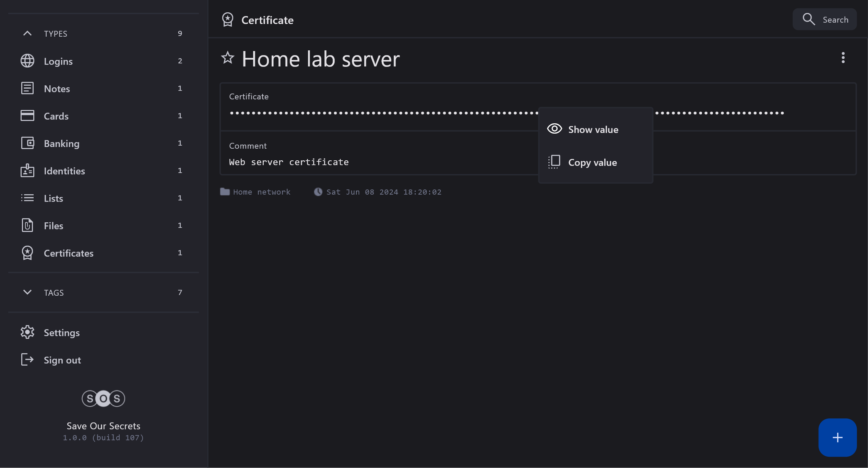Select the Files attachment icon
Viewport: 868px width, 468px height.
(x=27, y=225)
